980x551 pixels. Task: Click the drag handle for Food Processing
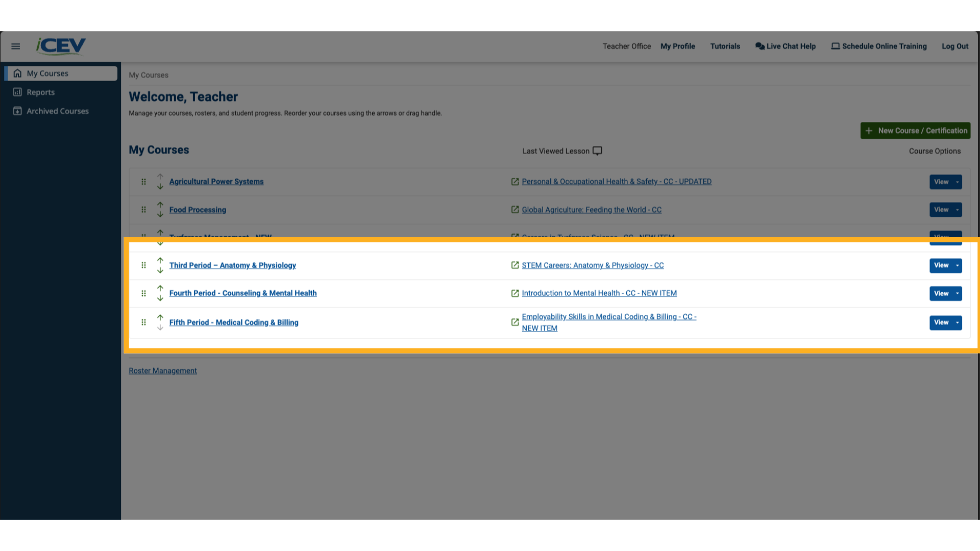tap(143, 209)
